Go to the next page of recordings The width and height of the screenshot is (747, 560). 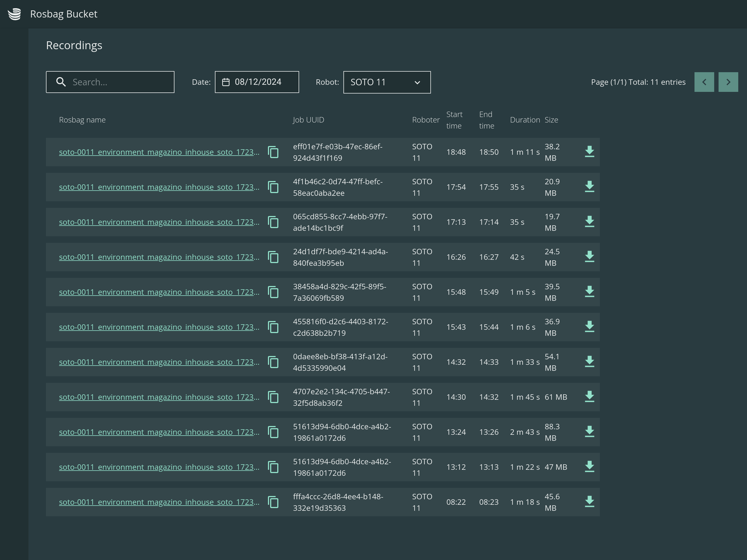728,82
